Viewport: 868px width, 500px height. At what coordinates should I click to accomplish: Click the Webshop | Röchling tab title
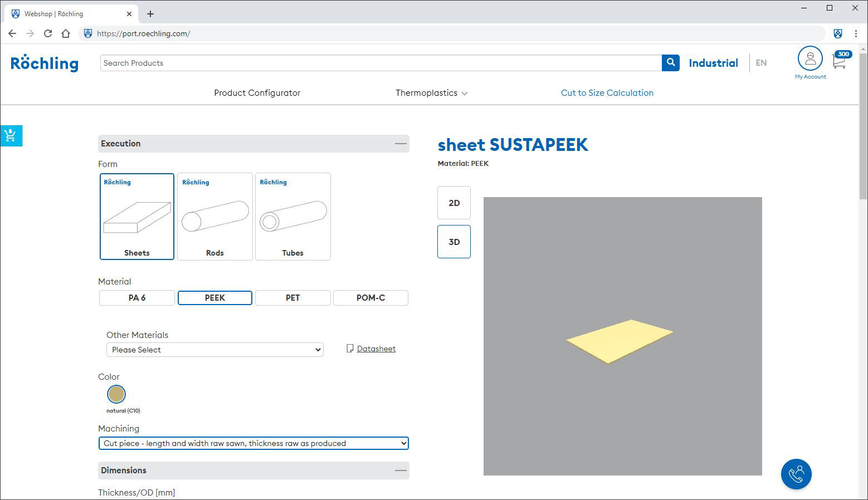coord(54,14)
